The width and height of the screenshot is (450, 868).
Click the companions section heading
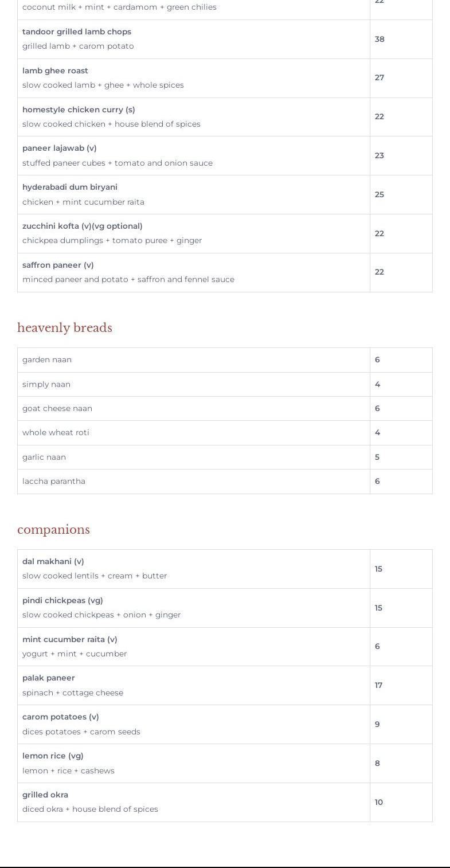click(53, 530)
